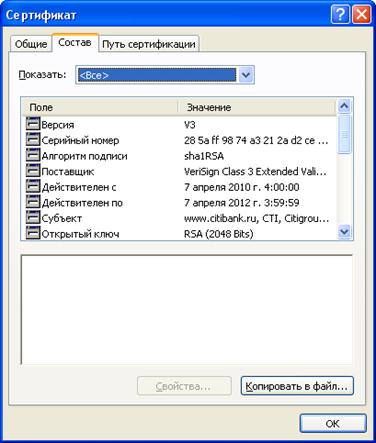Click the icon next to Открытый ключ

point(33,233)
